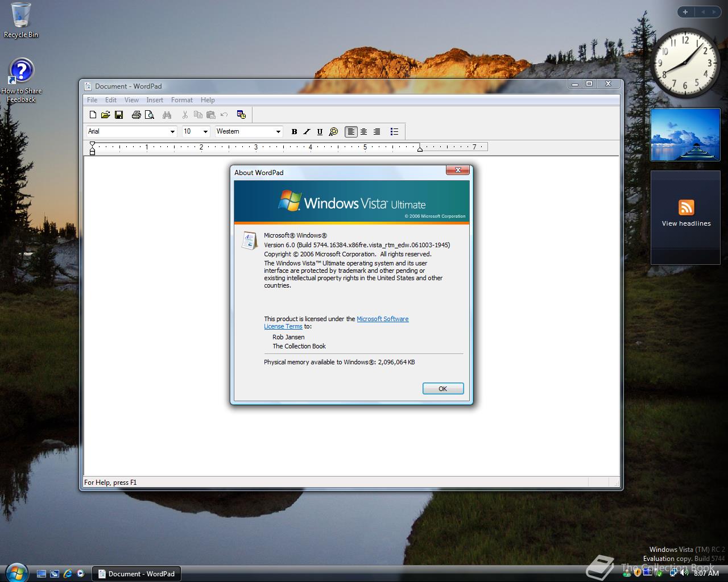Click the New document icon in WordPad
This screenshot has width=728, height=582.
pos(93,115)
